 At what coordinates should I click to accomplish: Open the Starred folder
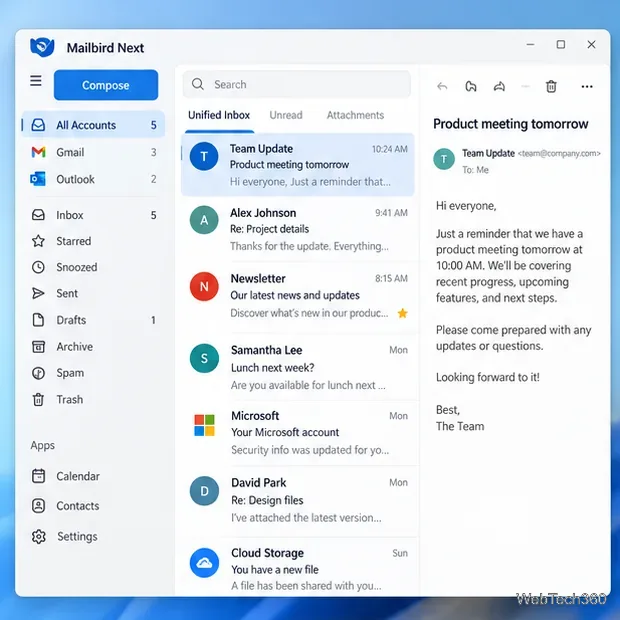pyautogui.click(x=93, y=241)
